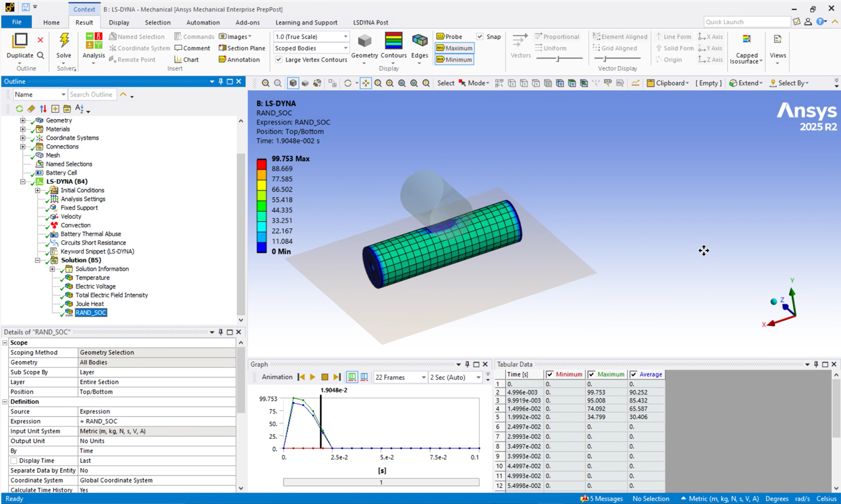Play the result animation
841x504 pixels.
click(x=312, y=377)
